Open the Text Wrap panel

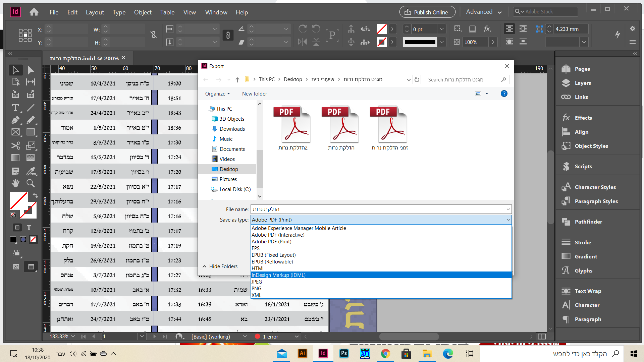pyautogui.click(x=588, y=291)
